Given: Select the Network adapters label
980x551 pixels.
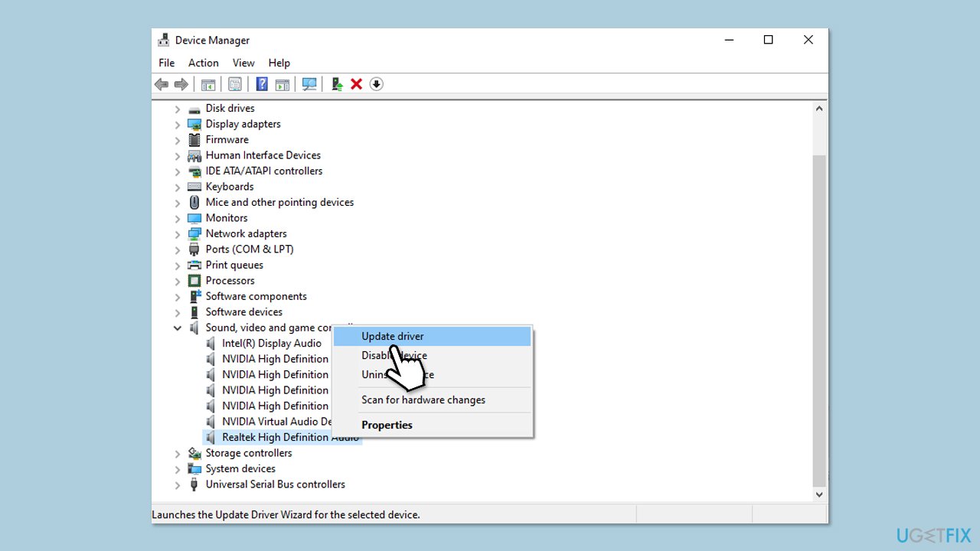Looking at the screenshot, I should (x=247, y=234).
